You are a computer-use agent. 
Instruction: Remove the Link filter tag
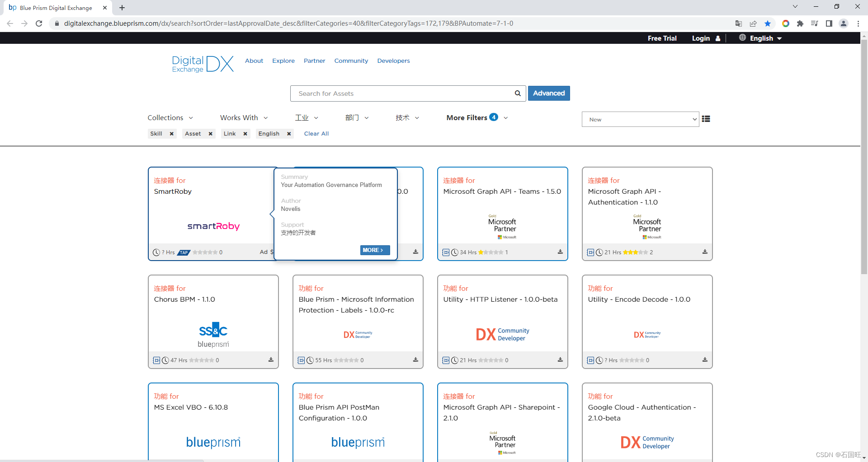click(x=245, y=134)
